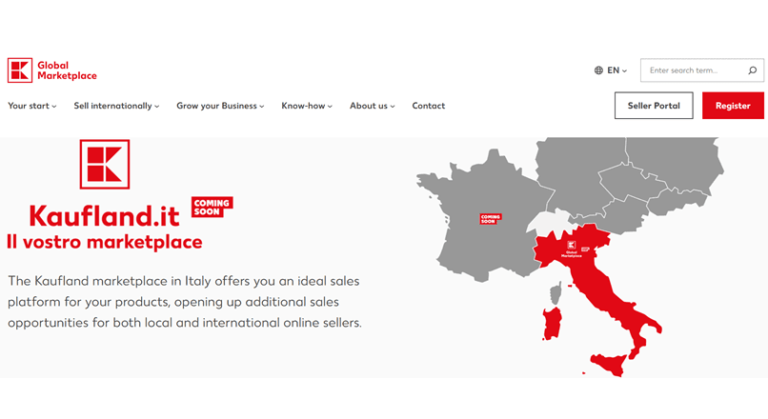Click the search magnifier icon

coord(752,71)
